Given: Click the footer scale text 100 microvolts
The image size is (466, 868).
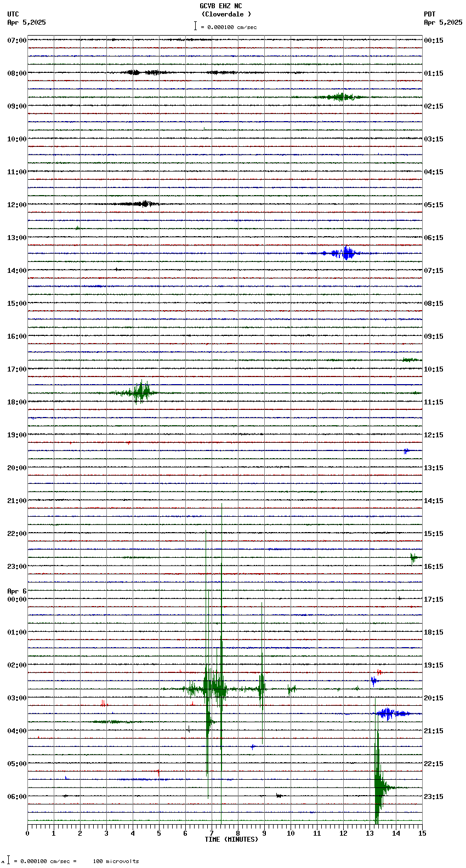Looking at the screenshot, I should tap(116, 861).
